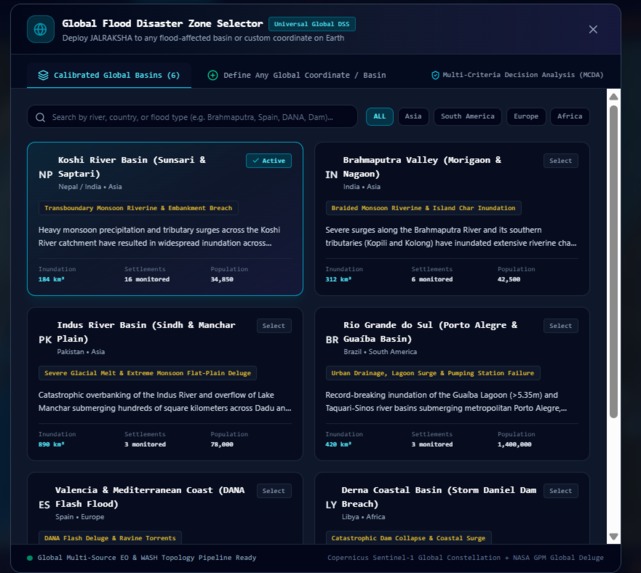Open the Calibrated Global Basins tab
This screenshot has width=641, height=573.
tap(109, 75)
